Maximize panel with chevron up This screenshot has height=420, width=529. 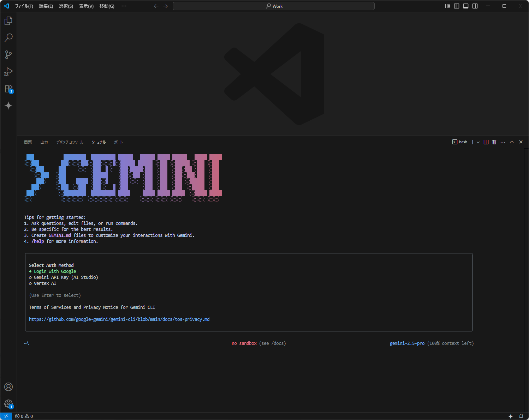point(512,142)
